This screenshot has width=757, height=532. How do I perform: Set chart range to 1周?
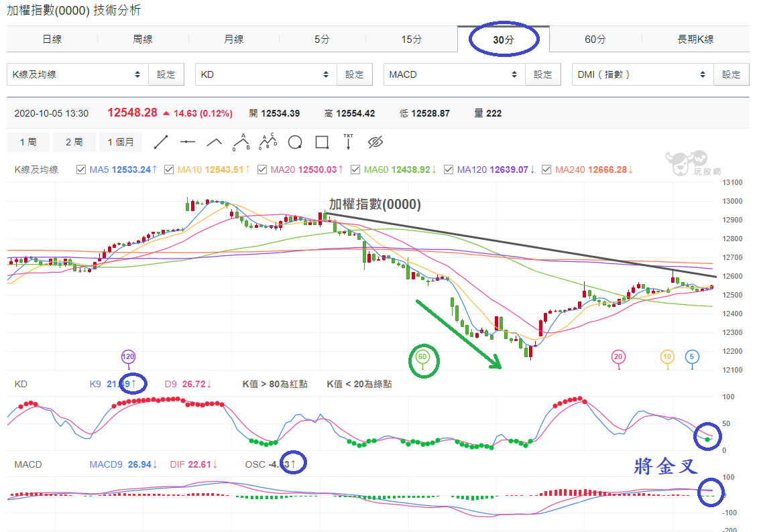(28, 142)
